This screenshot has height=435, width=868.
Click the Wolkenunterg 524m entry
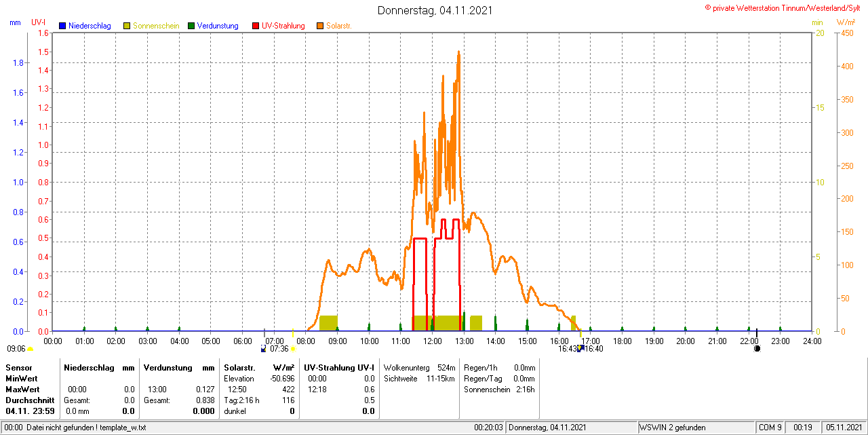419,367
